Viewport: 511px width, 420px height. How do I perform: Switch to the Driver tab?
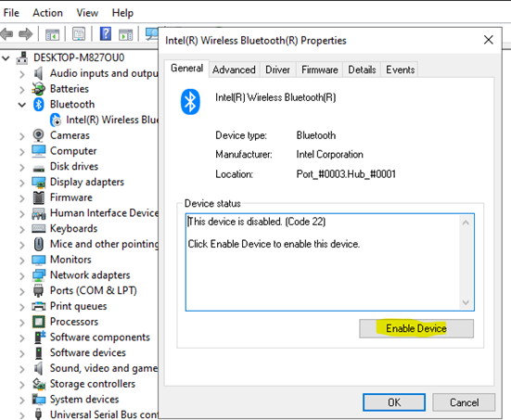[x=277, y=70]
